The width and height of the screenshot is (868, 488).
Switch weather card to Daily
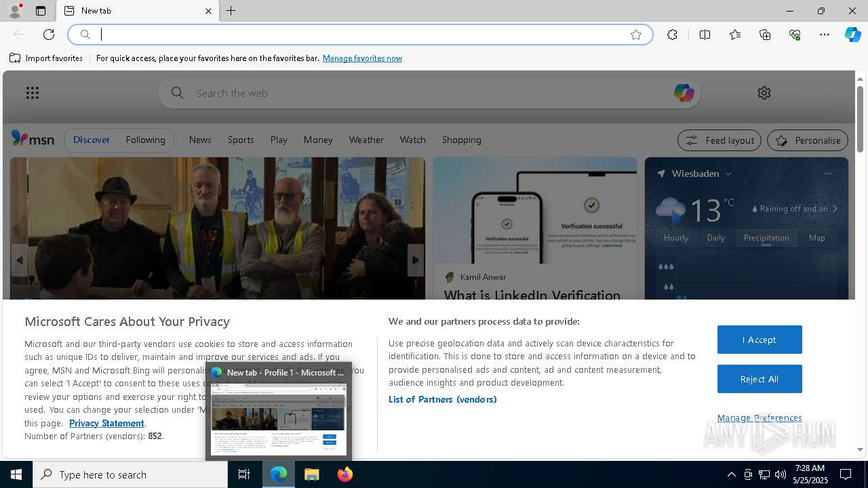[716, 238]
